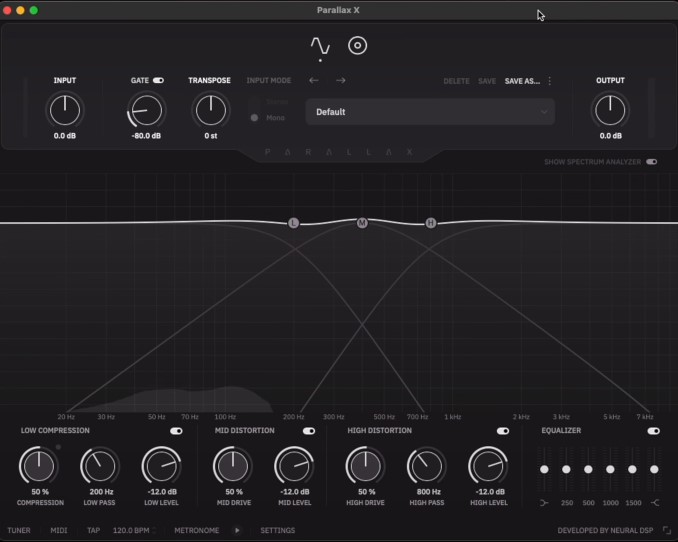Screen dimensions: 678x542
Task: Click the 1500 Hz equalizer slider
Action: [x=632, y=469]
